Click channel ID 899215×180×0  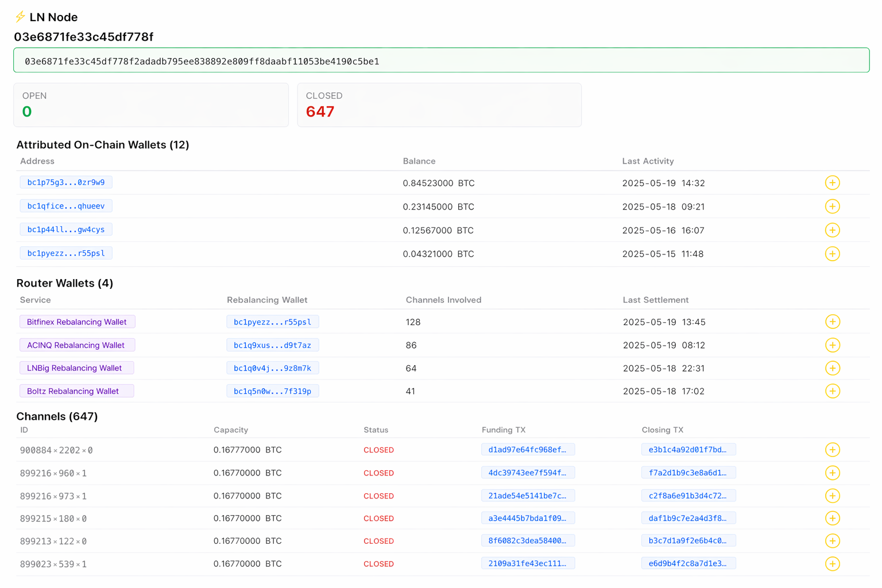click(x=53, y=519)
